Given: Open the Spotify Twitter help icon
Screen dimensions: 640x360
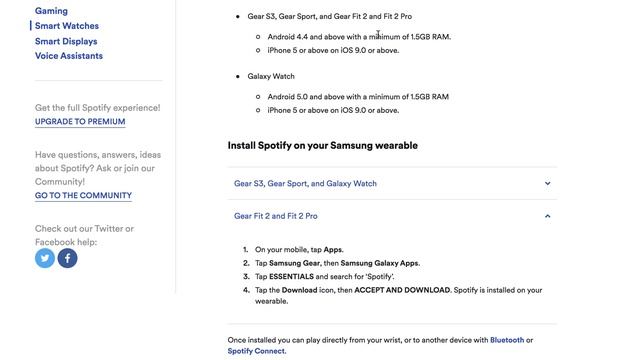Looking at the screenshot, I should pos(45,258).
